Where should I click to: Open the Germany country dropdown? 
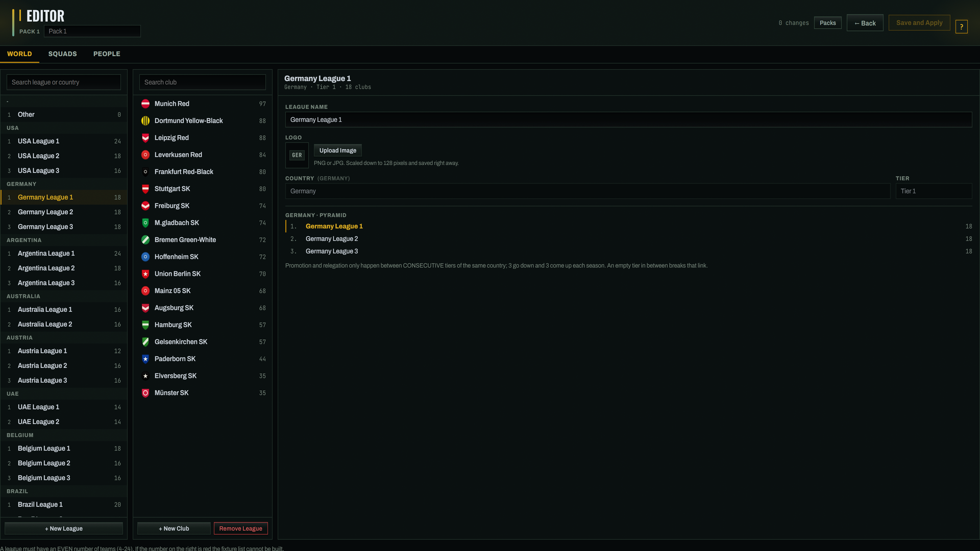click(588, 191)
